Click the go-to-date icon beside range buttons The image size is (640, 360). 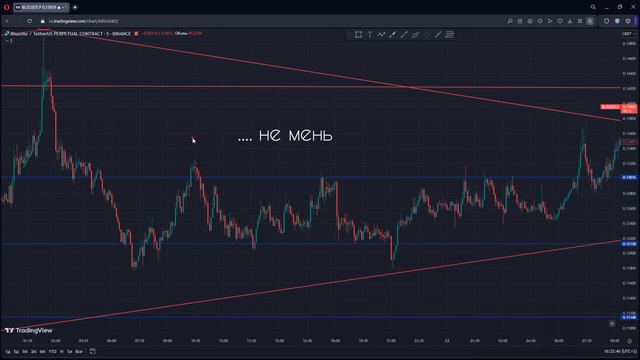[93, 351]
